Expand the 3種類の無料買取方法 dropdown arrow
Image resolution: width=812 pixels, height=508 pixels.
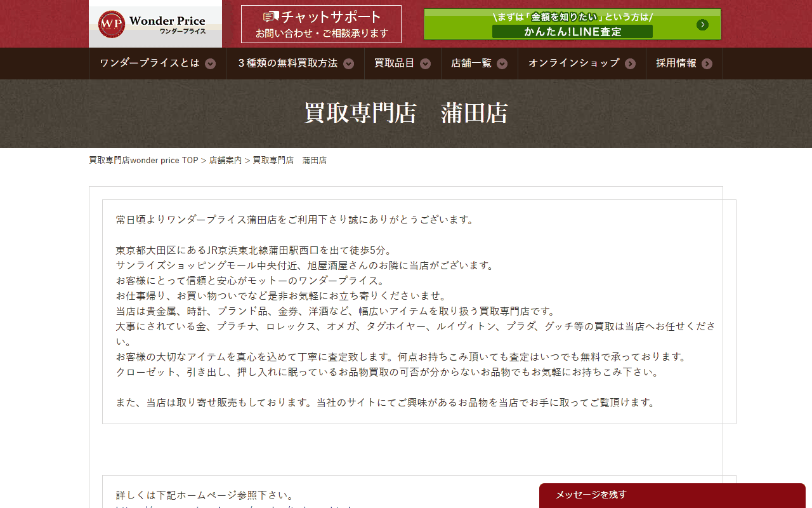pos(349,63)
